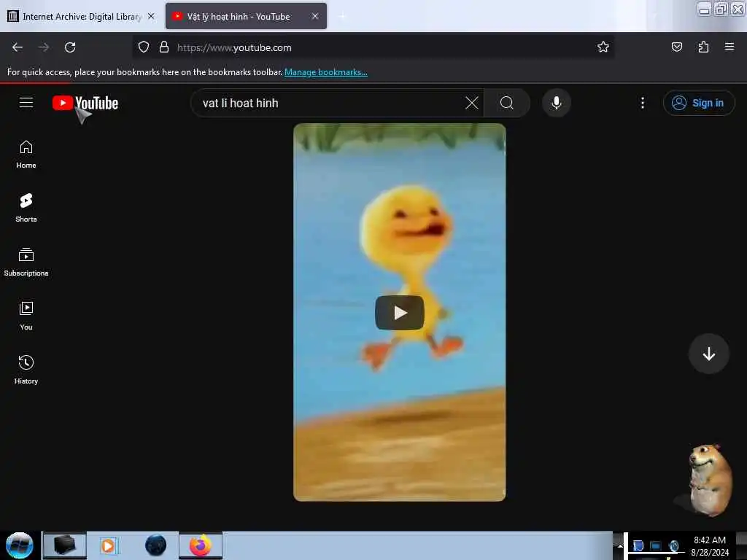
Task: Play the duck Shorts video
Action: [x=399, y=313]
